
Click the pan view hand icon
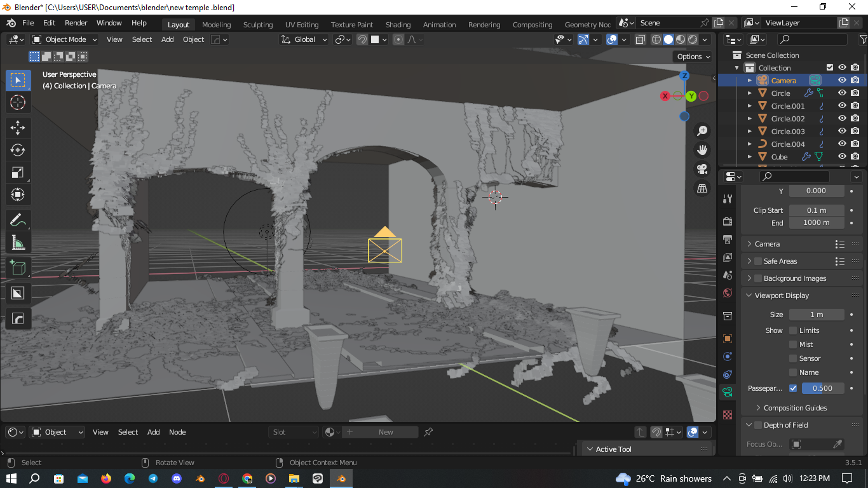(x=702, y=150)
